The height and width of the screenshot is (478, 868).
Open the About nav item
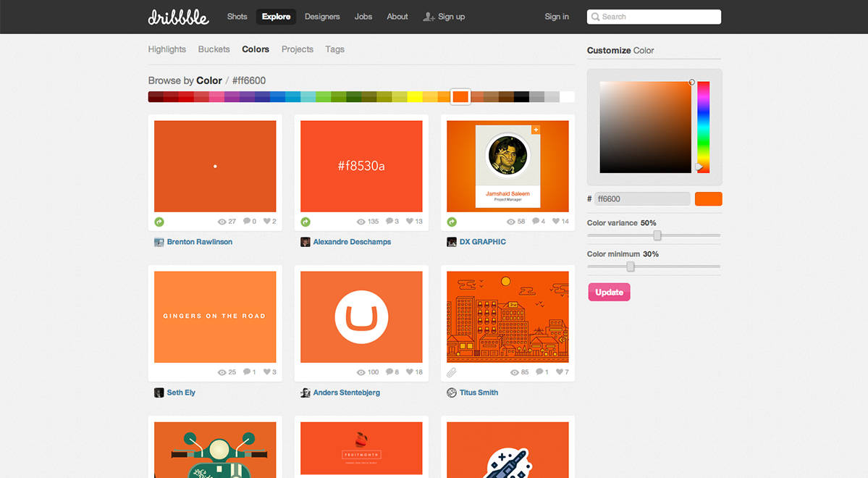click(397, 17)
